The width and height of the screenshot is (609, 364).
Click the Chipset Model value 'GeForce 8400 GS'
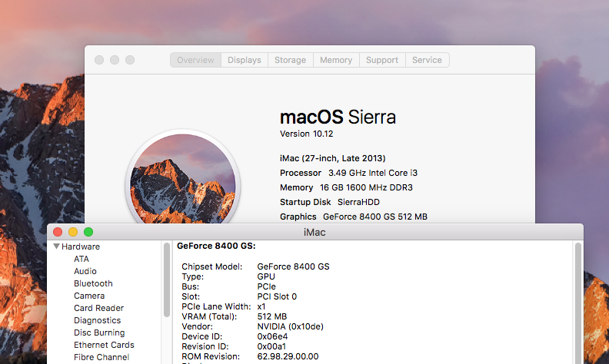pos(293,266)
